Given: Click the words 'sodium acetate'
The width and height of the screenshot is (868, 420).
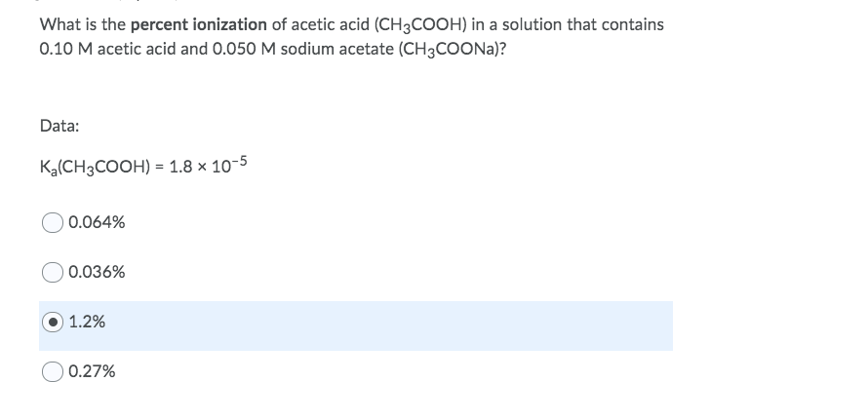Looking at the screenshot, I should point(337,50).
